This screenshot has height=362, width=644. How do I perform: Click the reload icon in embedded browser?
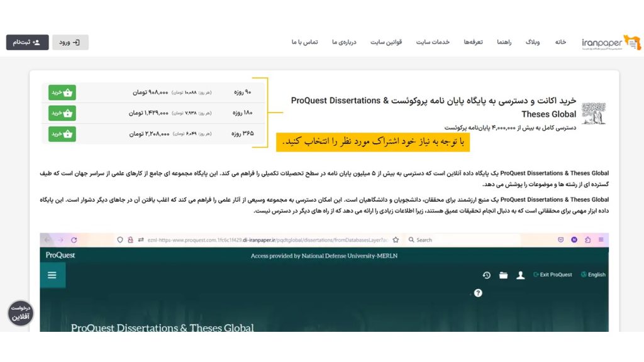74,239
